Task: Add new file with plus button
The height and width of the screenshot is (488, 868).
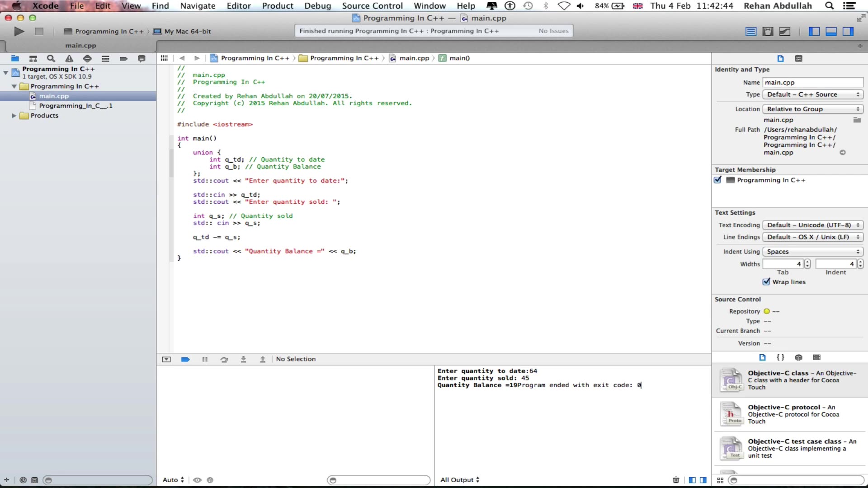Action: click(6, 480)
